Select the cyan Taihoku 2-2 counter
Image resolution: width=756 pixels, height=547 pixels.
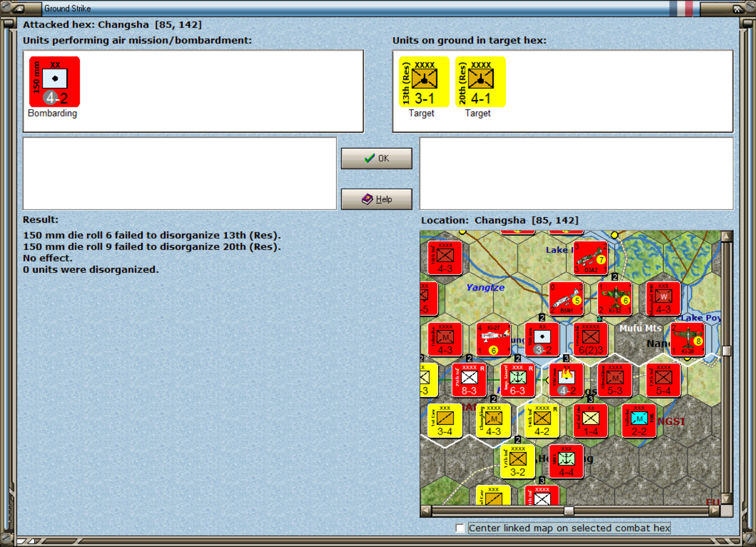(639, 421)
